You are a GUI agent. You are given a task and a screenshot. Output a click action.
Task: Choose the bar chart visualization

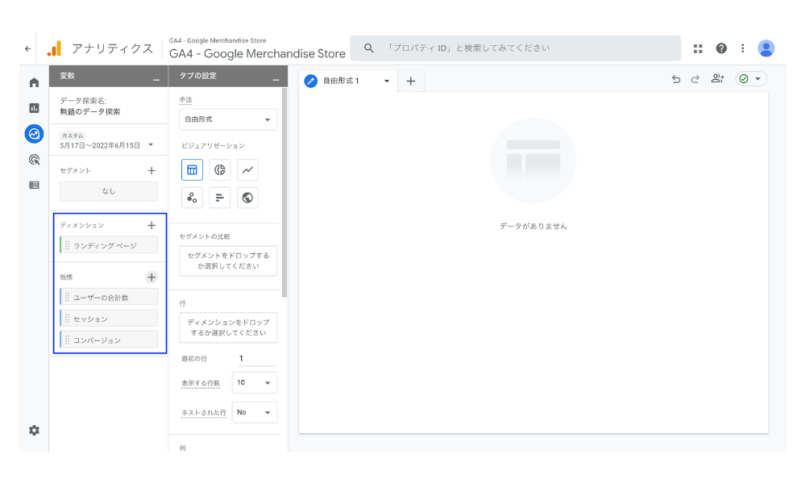[x=220, y=198]
